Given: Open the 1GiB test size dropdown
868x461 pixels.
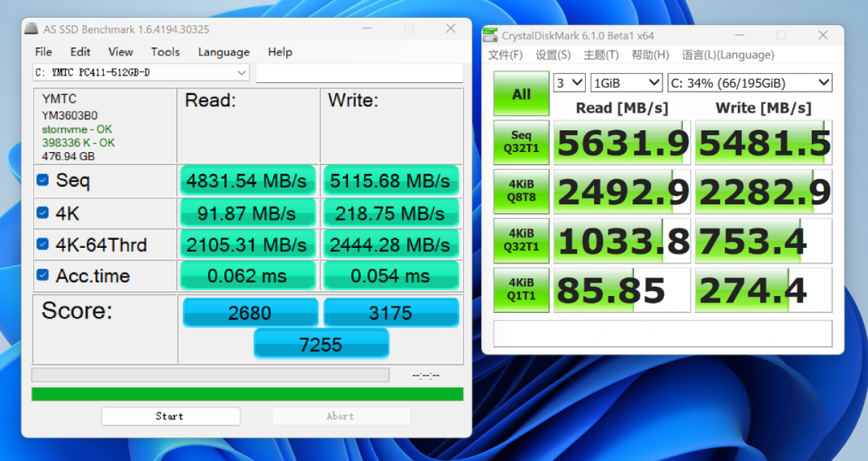Looking at the screenshot, I should coord(626,83).
